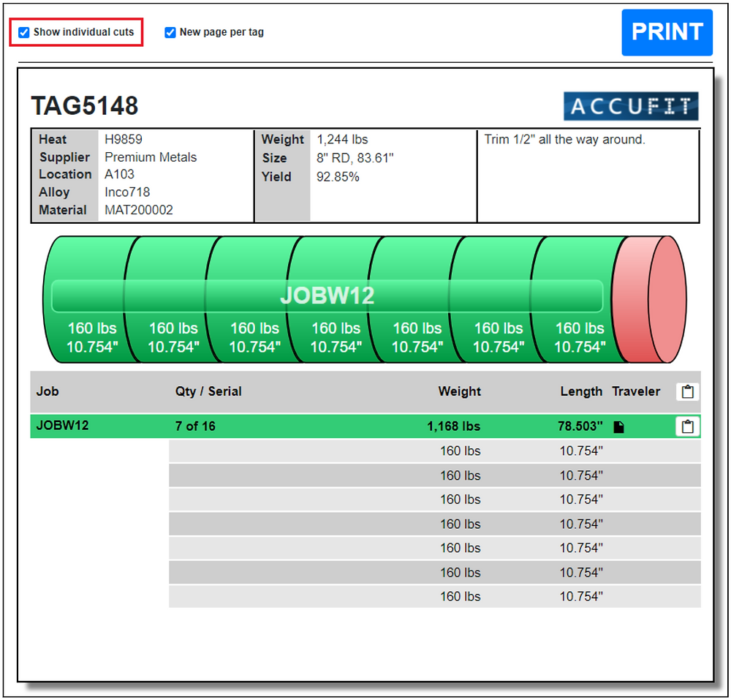The height and width of the screenshot is (700, 731).
Task: Select location value A103
Action: point(119,174)
